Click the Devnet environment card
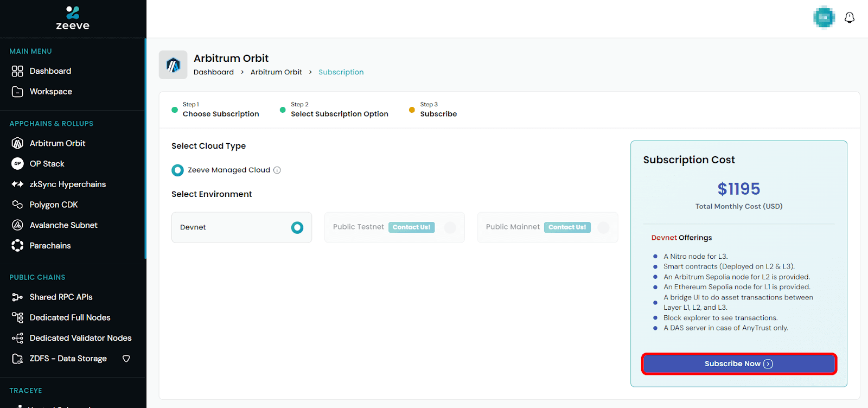868x408 pixels. [x=242, y=227]
